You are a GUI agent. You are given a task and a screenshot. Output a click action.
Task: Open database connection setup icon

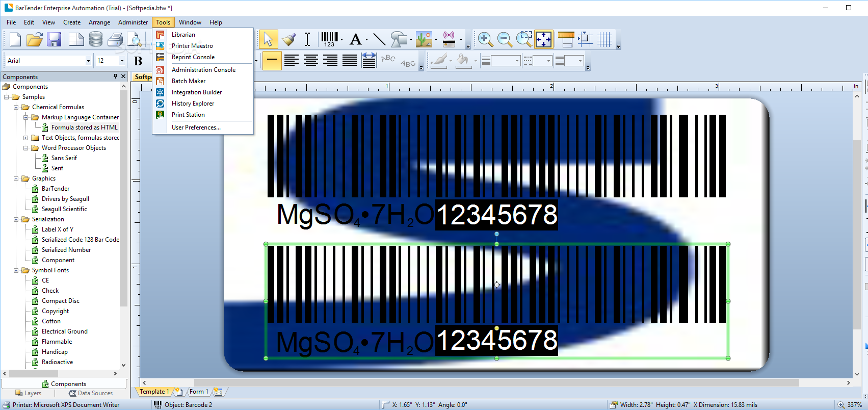(x=95, y=39)
